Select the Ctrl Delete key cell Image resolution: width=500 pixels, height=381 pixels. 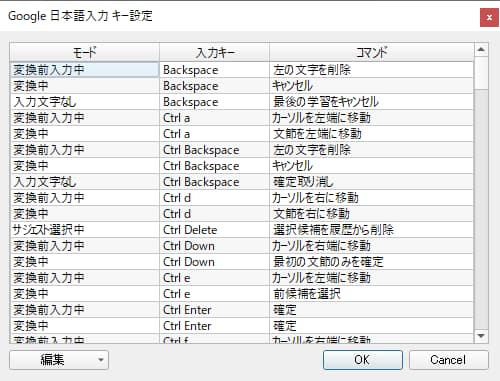tap(214, 230)
